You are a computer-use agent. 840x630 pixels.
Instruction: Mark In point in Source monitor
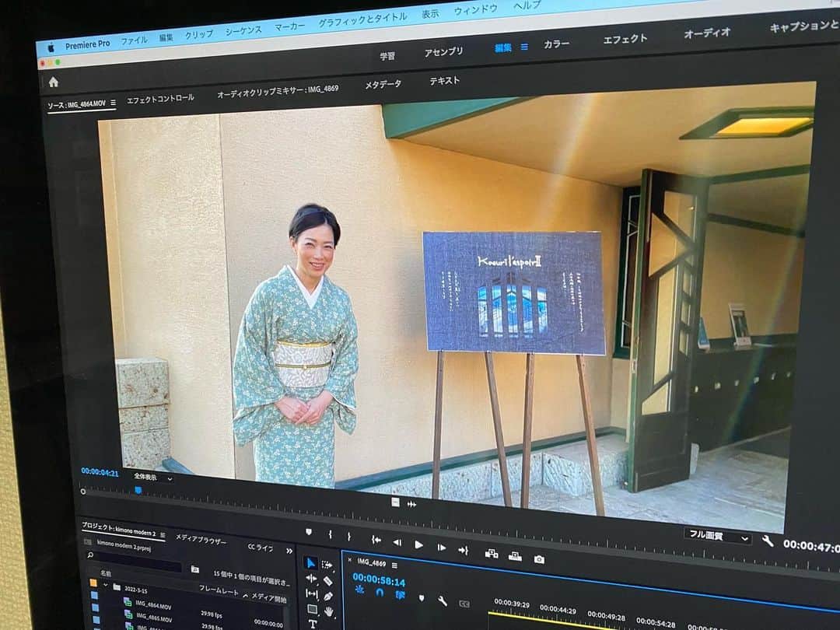pos(330,534)
